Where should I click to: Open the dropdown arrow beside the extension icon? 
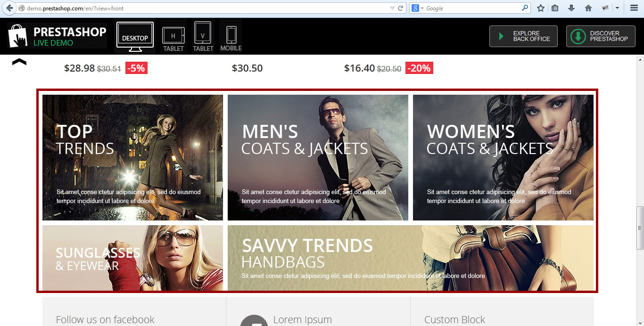(x=617, y=8)
